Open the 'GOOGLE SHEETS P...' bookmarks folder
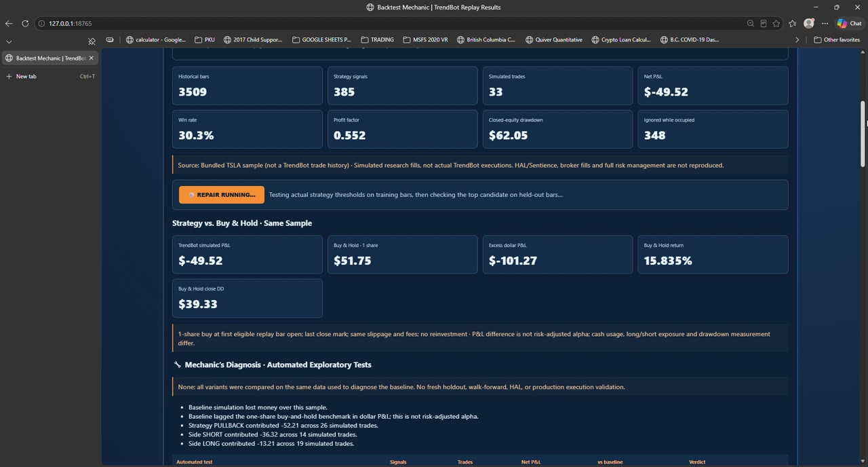Image resolution: width=868 pixels, height=467 pixels. [x=322, y=39]
